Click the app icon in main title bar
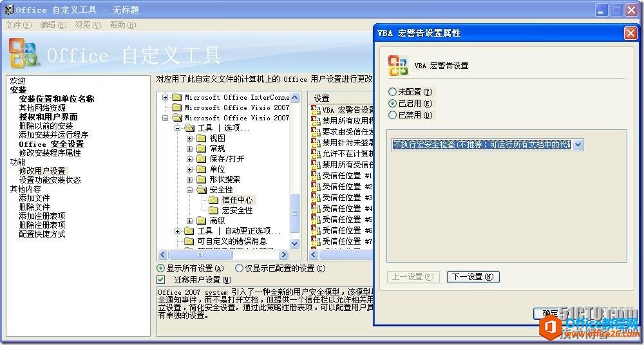The width and height of the screenshot is (644, 345). (x=8, y=10)
